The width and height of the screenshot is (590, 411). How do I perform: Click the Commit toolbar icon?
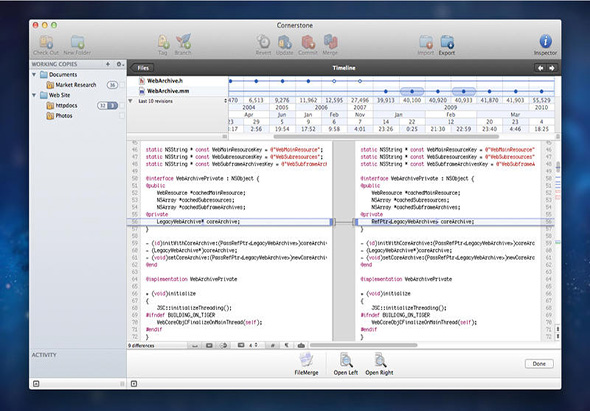click(x=308, y=41)
